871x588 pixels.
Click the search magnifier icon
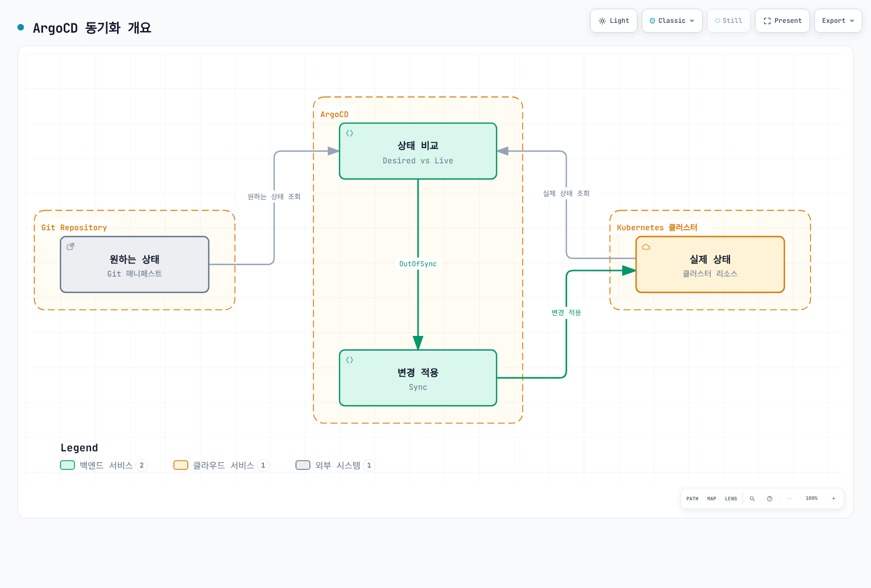pyautogui.click(x=752, y=499)
